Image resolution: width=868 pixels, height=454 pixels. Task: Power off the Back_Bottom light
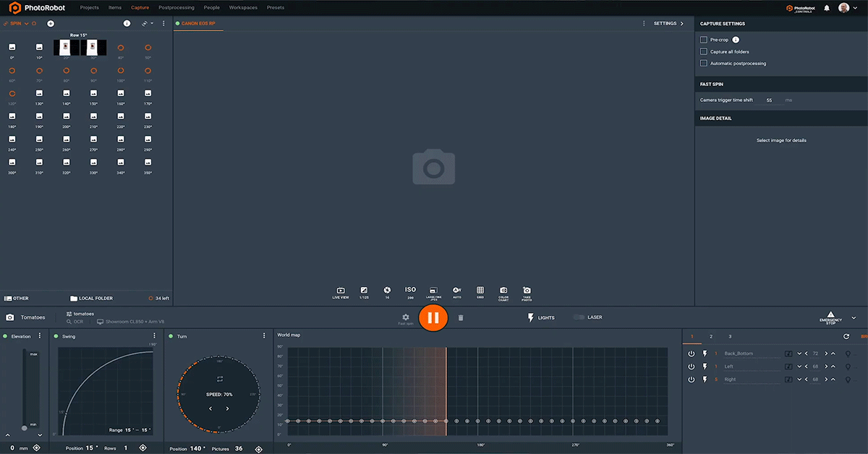tap(691, 354)
